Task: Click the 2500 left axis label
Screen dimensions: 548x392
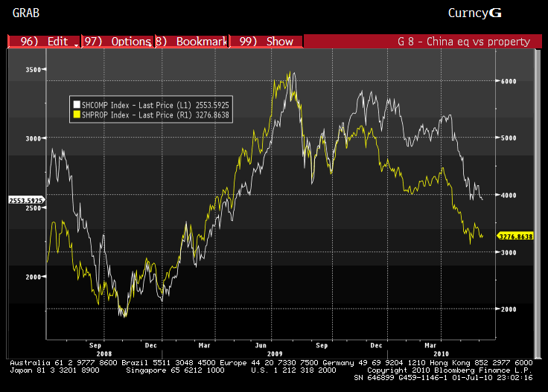Action: click(x=34, y=208)
